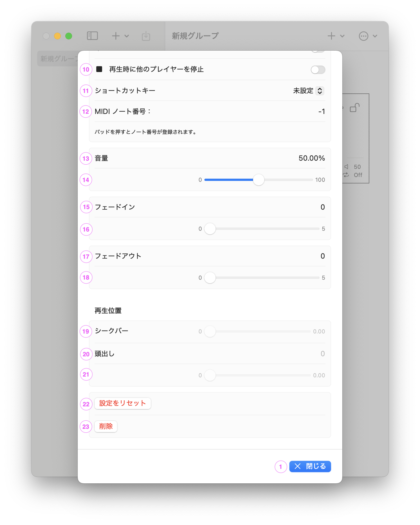The height and width of the screenshot is (525, 420).
Task: Expand the chevron next to the ellipsis
Action: tap(375, 36)
